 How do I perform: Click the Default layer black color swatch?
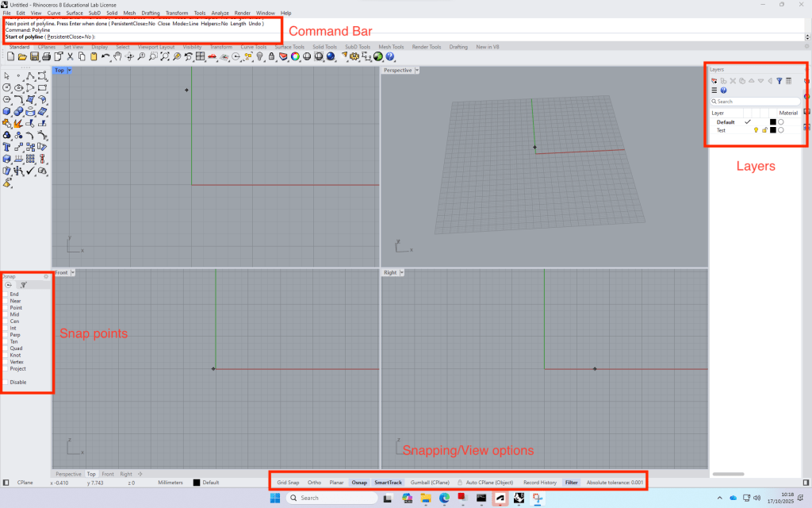click(x=772, y=122)
